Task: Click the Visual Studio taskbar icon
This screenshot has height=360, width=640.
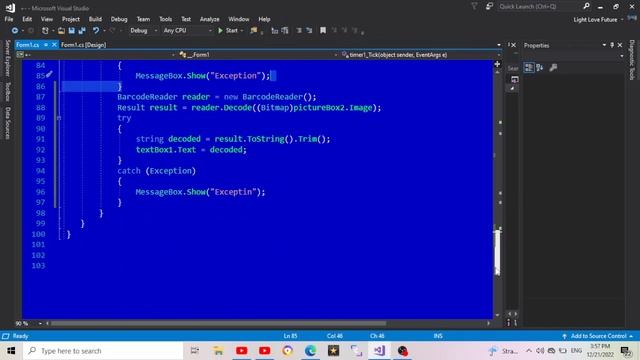Action: (379, 351)
